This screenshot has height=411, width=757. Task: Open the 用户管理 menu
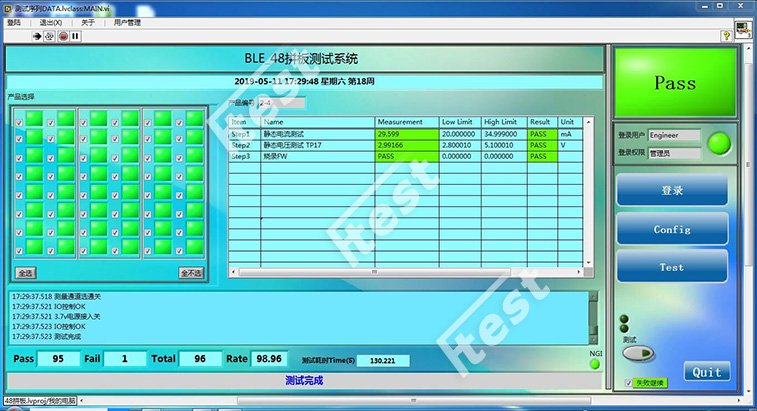pos(128,21)
